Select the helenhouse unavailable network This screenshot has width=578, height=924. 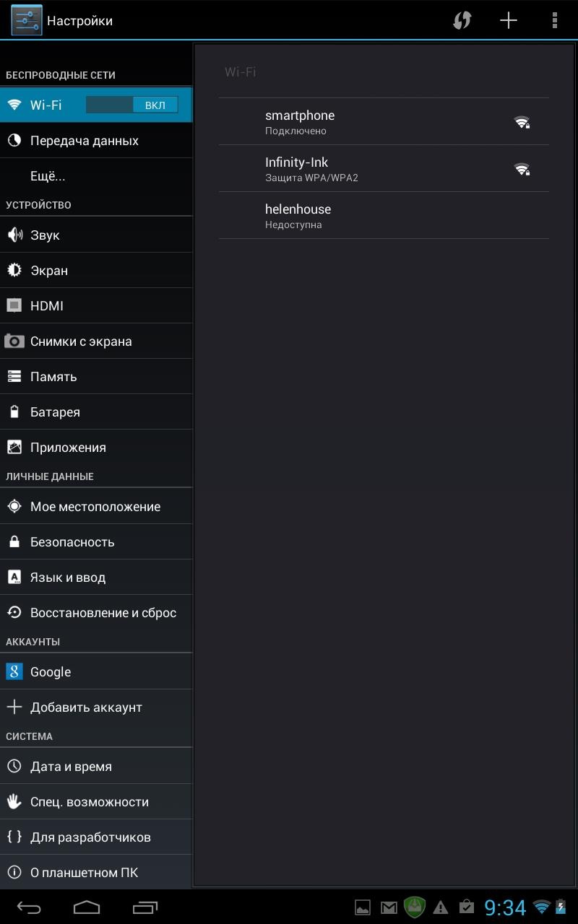[383, 215]
